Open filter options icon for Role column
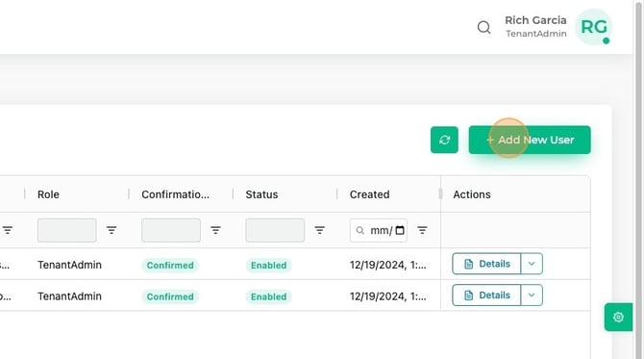Viewport: 644px width, 359px height. click(111, 230)
